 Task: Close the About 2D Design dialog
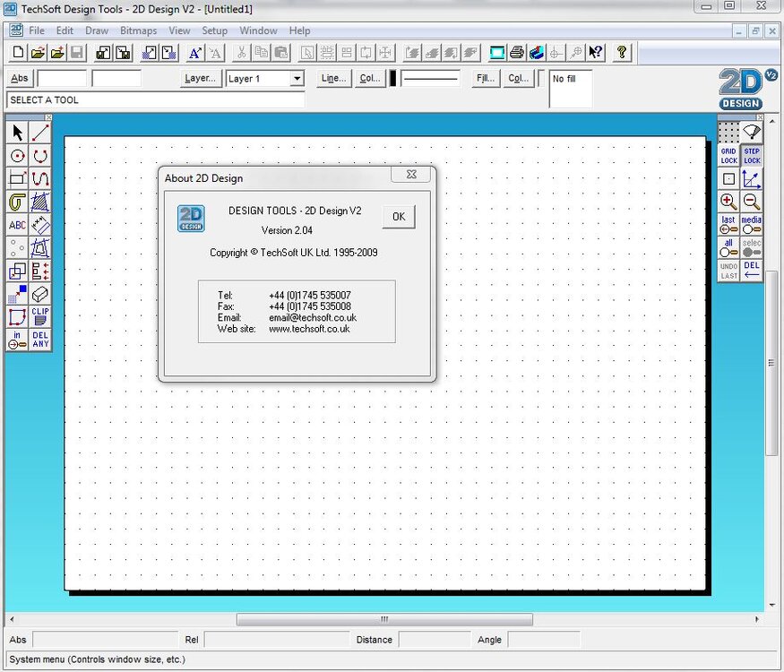411,174
